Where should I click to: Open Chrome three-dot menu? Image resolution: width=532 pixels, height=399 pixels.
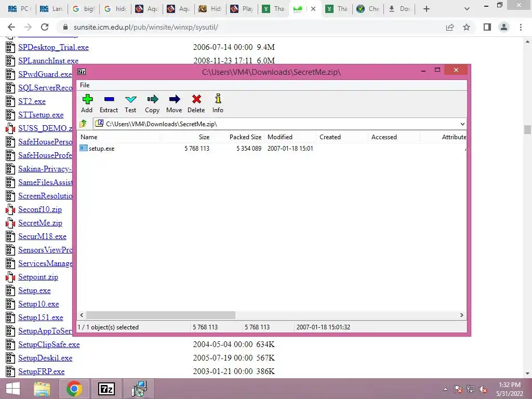pos(521,27)
